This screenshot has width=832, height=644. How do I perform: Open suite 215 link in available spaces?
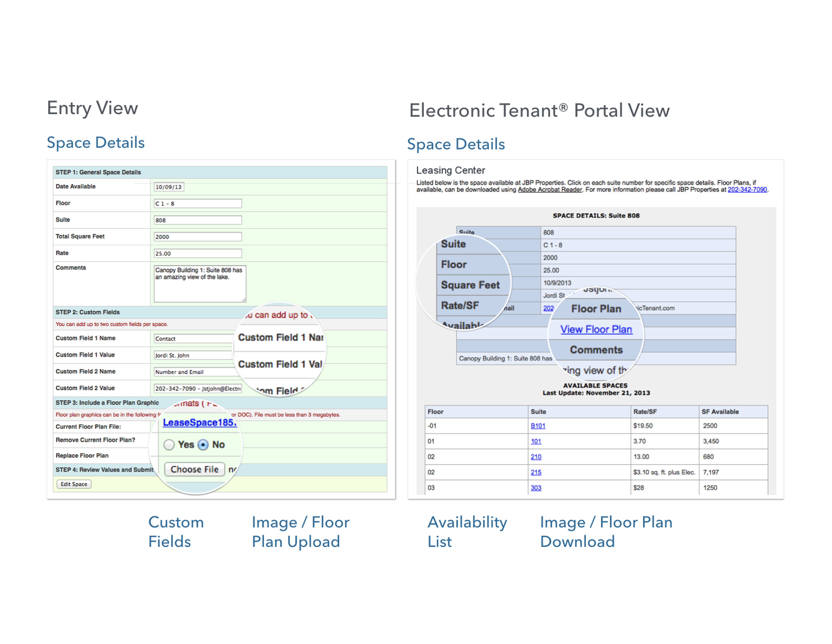(x=536, y=472)
